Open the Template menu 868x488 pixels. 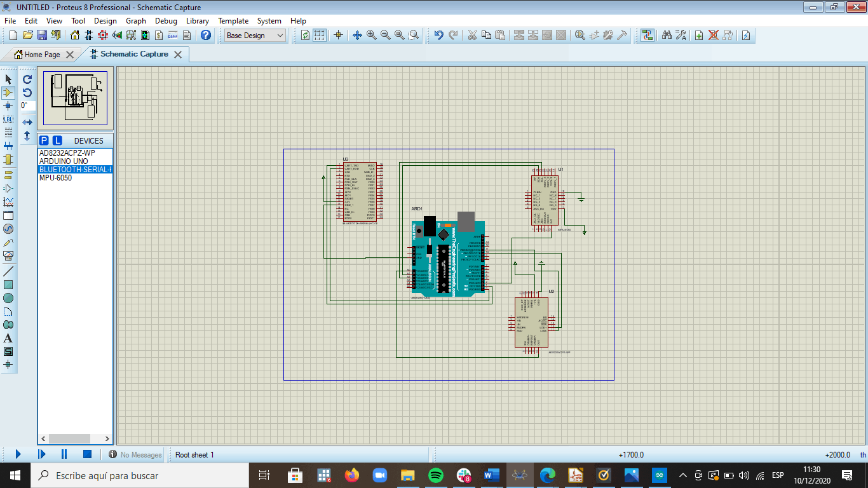pos(233,21)
